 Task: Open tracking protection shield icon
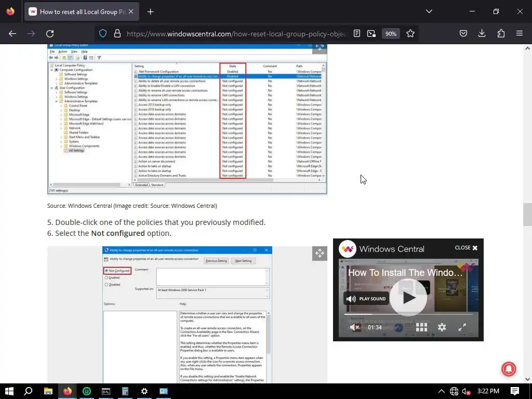(x=103, y=34)
